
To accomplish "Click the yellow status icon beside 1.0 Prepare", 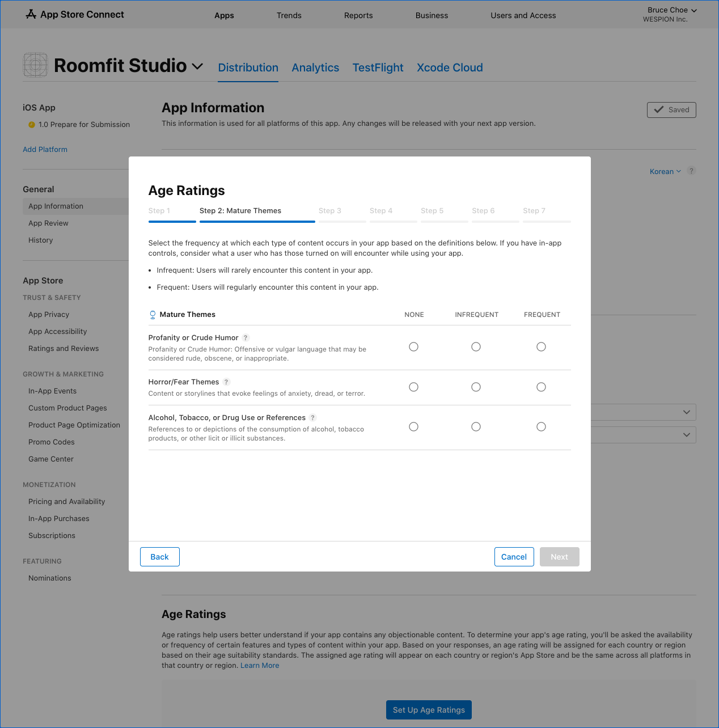I will tap(32, 125).
